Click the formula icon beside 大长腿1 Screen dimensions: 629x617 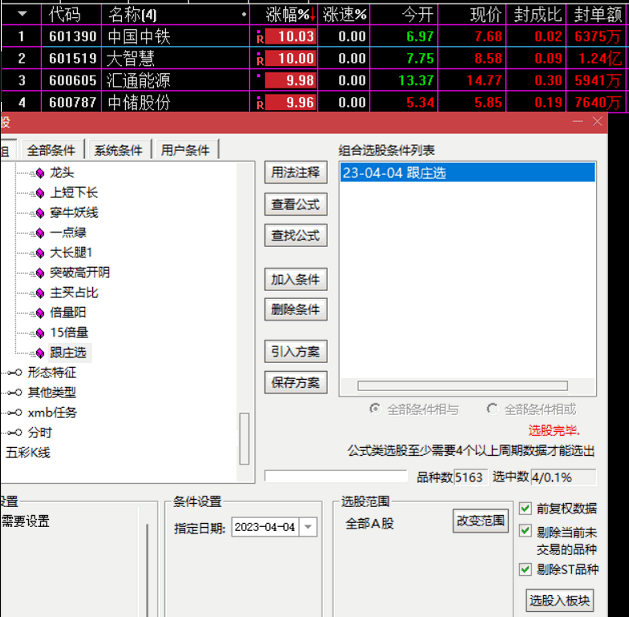[x=40, y=253]
